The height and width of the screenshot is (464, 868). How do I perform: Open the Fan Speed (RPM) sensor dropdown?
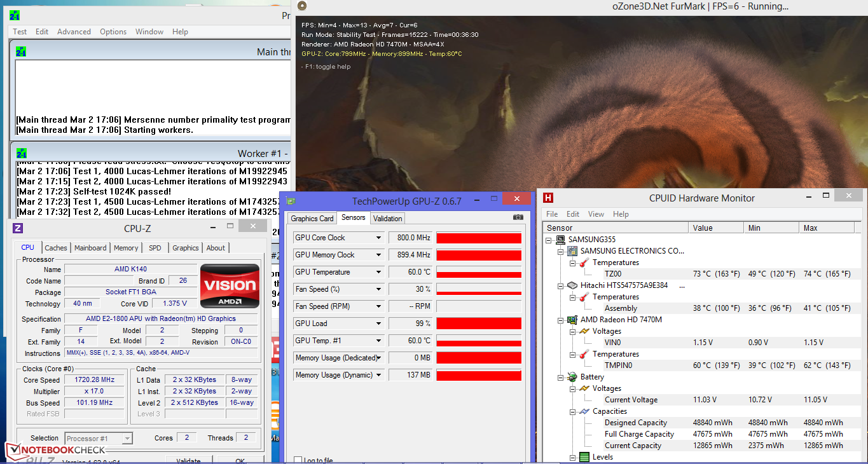[x=379, y=306]
